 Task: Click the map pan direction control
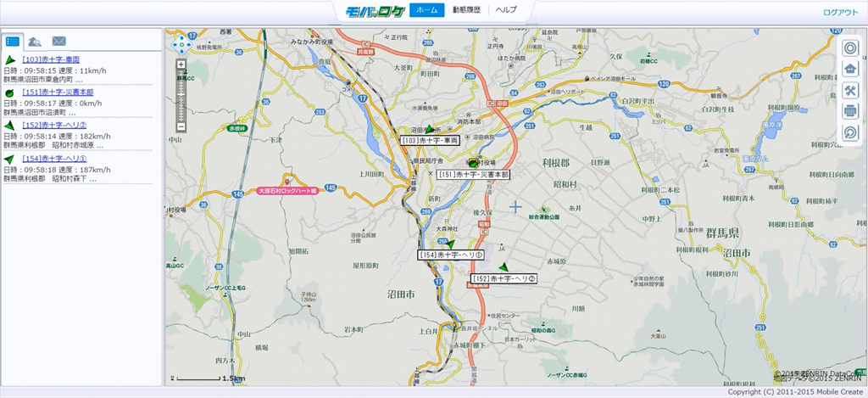[181, 44]
